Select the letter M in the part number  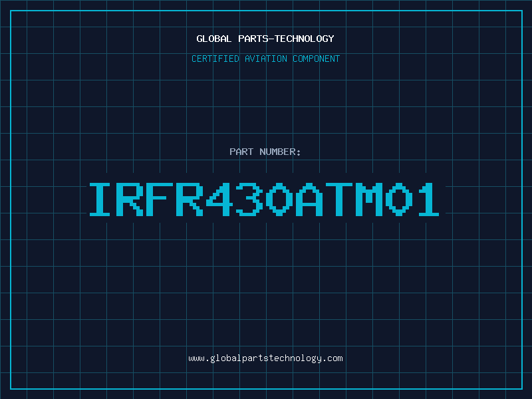pos(367,199)
